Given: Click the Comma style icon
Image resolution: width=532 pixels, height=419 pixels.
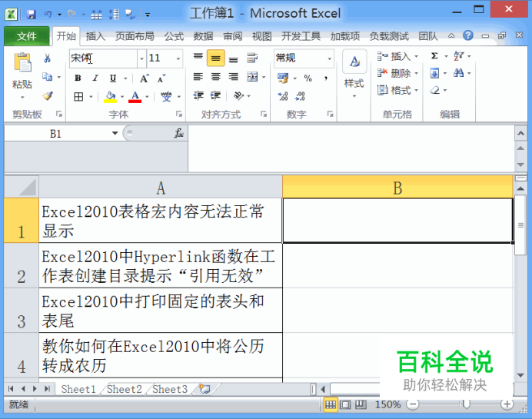Looking at the screenshot, I should [x=326, y=78].
